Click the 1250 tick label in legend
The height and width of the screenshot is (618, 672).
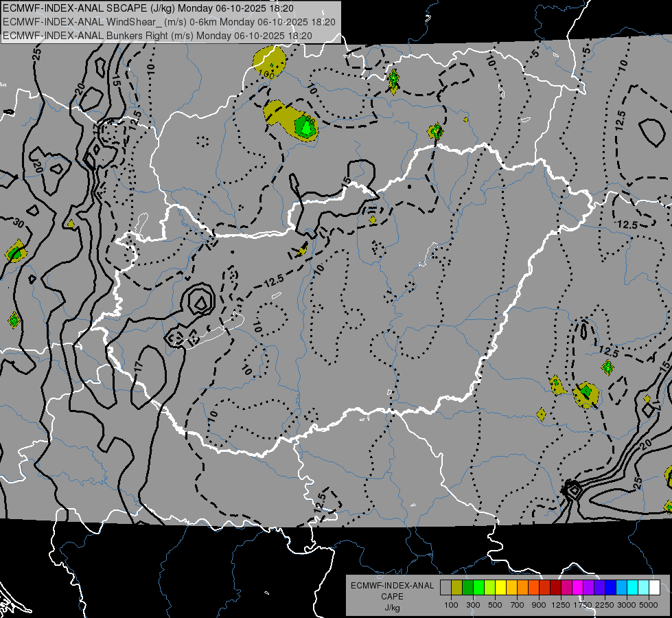[561, 605]
